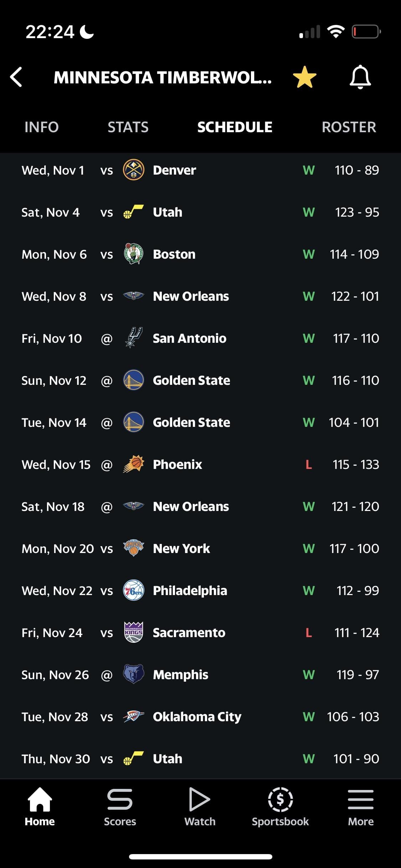Tap the Home icon in bottom bar
This screenshot has height=868, width=401.
pyautogui.click(x=40, y=807)
